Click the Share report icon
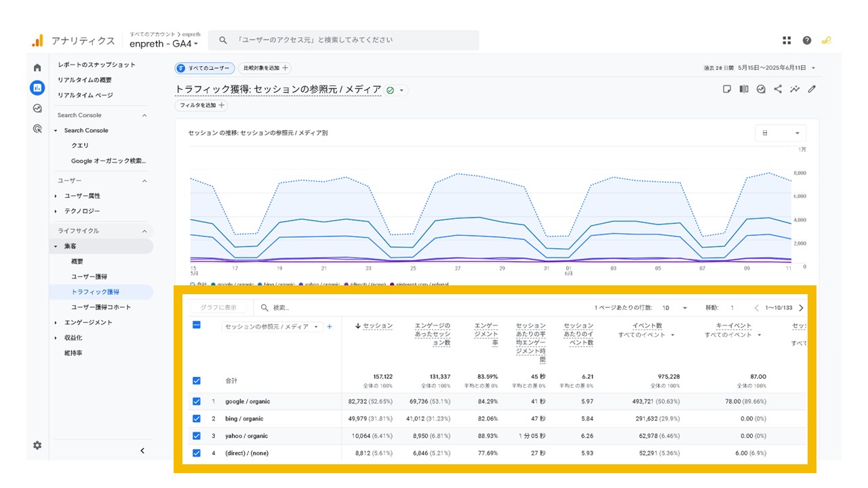Viewport: 868px width, 488px height. click(x=778, y=89)
